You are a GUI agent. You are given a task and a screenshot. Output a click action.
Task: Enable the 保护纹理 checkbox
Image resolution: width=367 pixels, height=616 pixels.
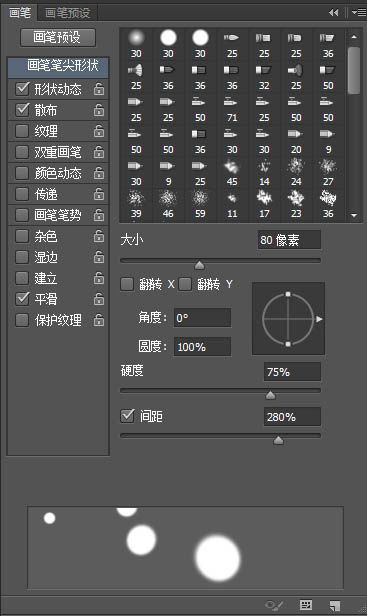[22, 320]
